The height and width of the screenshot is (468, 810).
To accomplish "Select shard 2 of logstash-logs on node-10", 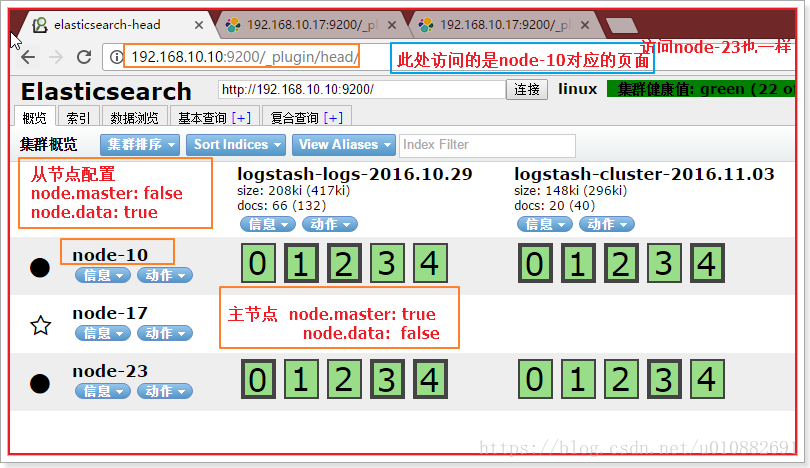I will coord(344,263).
